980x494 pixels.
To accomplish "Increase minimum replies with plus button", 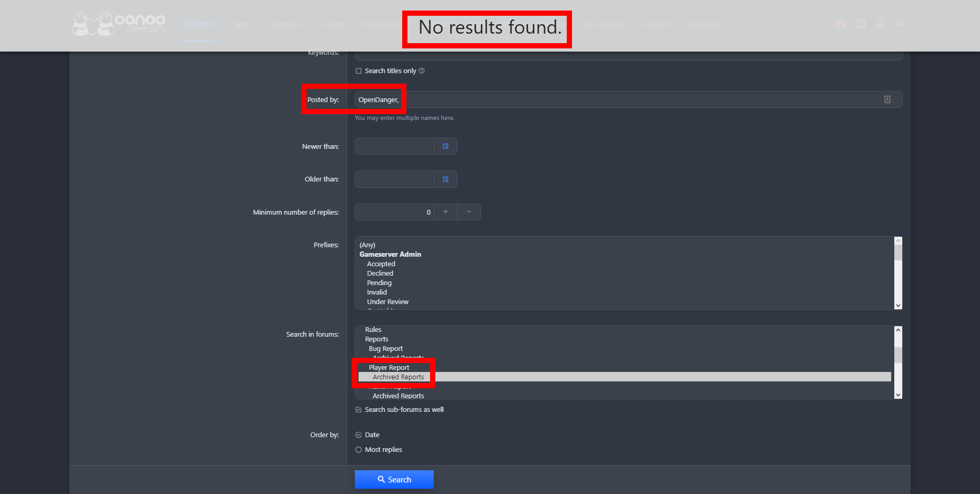I will [445, 212].
